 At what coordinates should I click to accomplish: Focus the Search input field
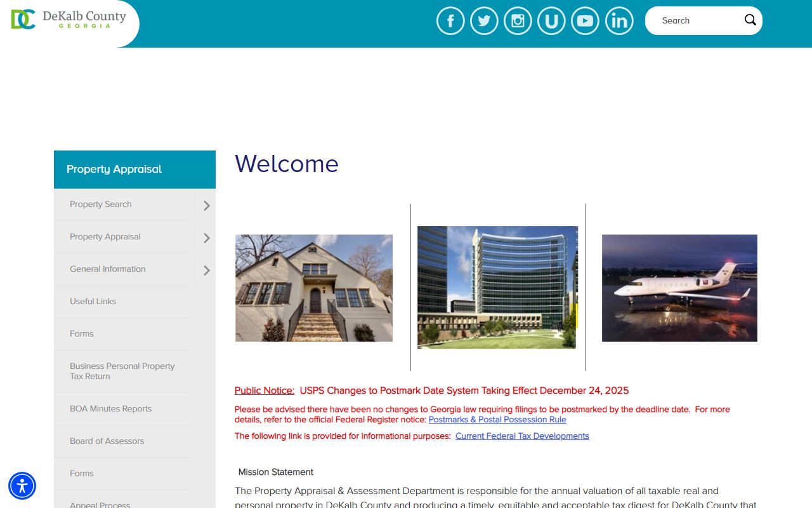click(698, 20)
